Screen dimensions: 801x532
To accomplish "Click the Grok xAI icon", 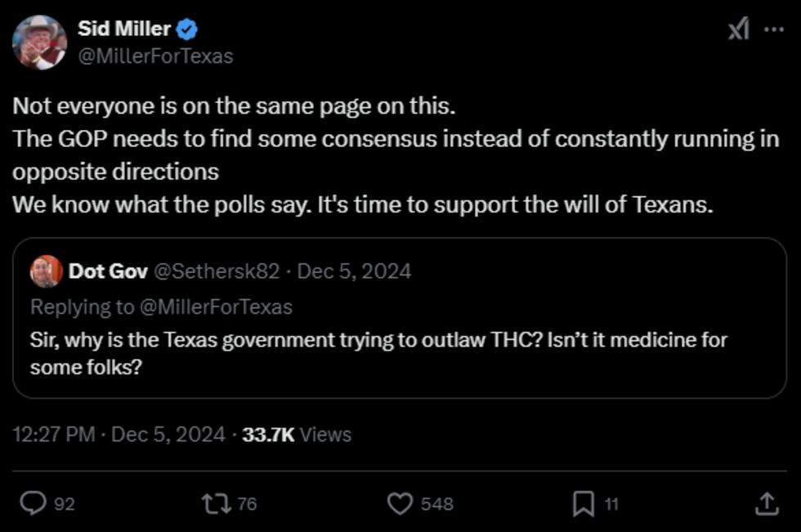I will point(737,29).
